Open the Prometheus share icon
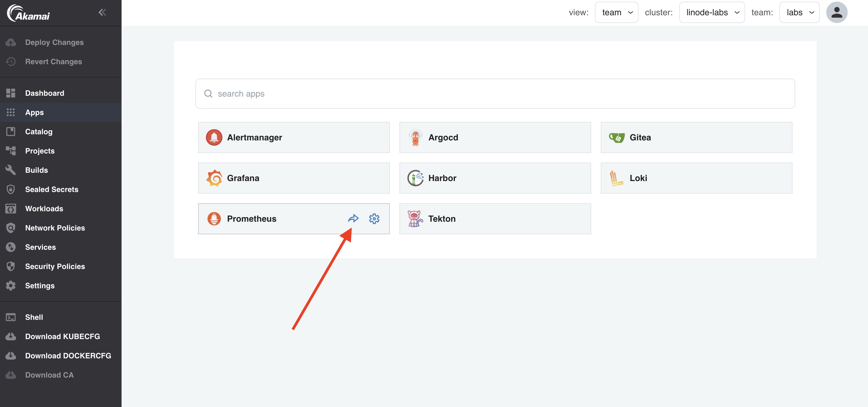This screenshot has width=868, height=407. (x=353, y=218)
